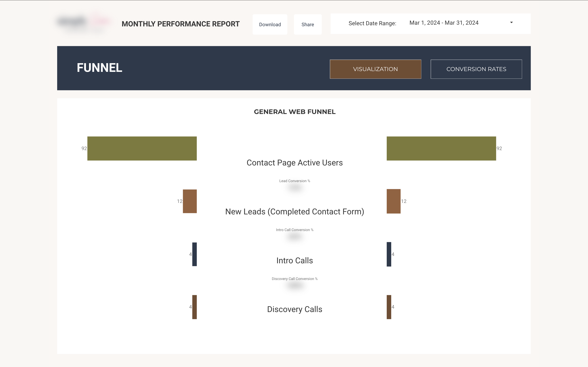Switch to the Conversion Rates view
Viewport: 588px width, 367px height.
click(476, 69)
